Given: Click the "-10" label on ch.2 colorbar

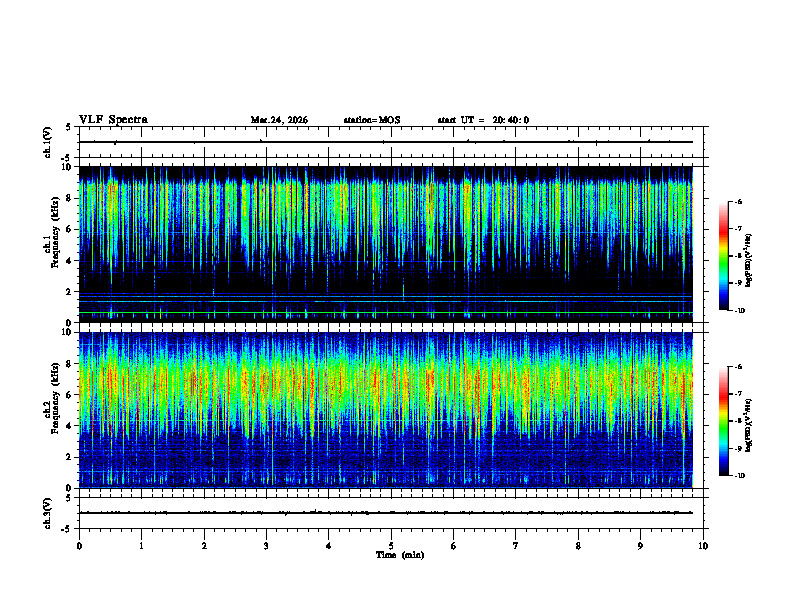Looking at the screenshot, I should [x=739, y=476].
